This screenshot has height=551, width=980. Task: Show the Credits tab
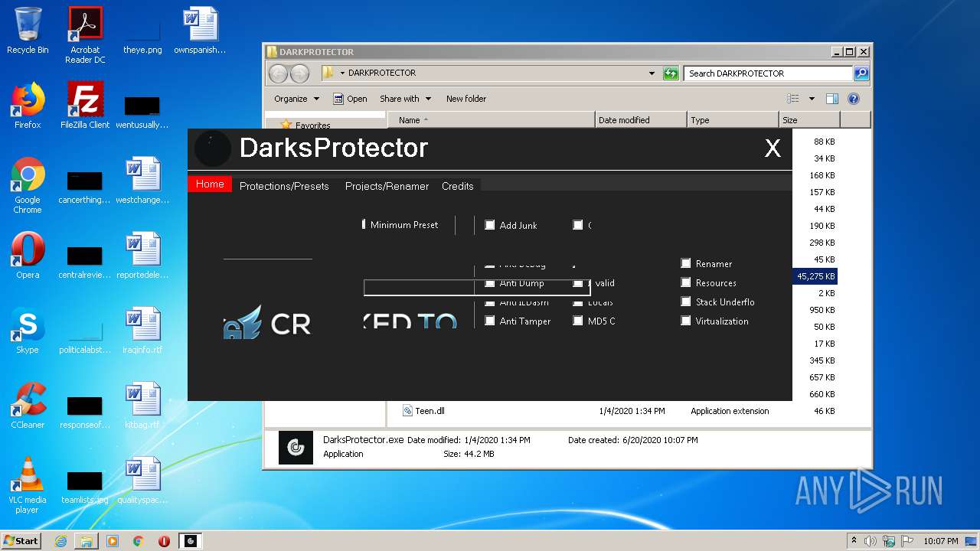458,186
